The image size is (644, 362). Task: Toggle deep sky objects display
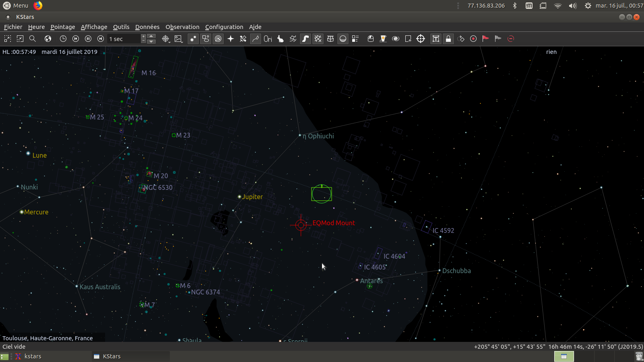(206, 39)
